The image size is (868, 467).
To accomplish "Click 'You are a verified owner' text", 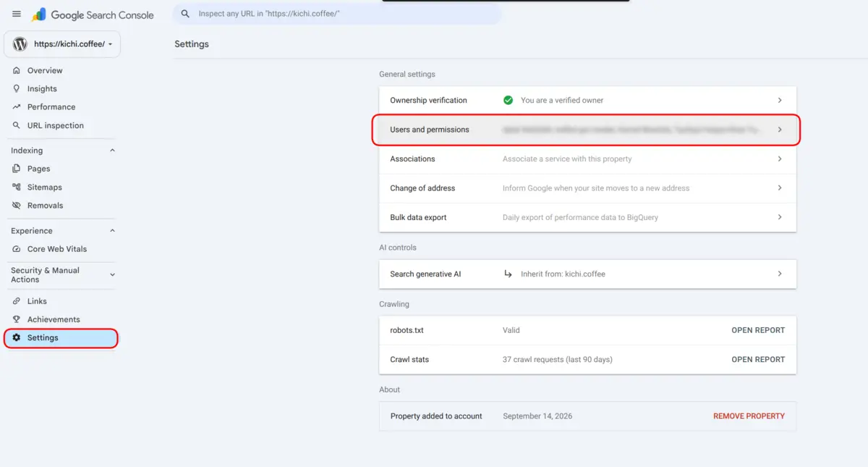I will click(x=562, y=100).
